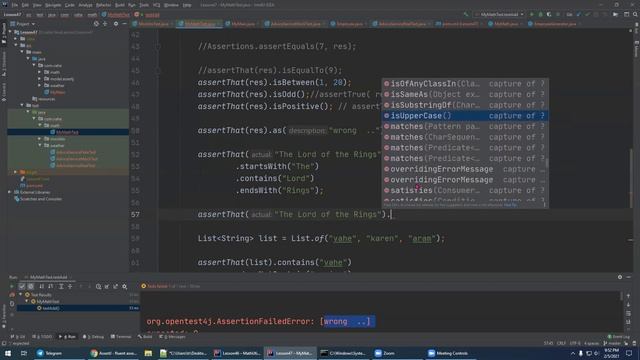Open File Explorer taskbar icon
This screenshot has width=640, height=360.
[148, 353]
